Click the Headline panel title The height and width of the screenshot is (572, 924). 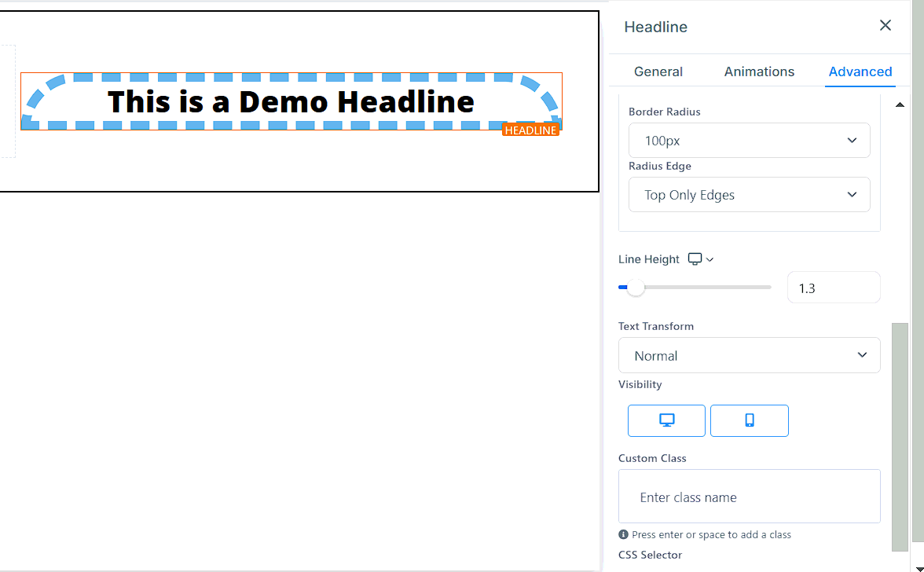click(656, 27)
